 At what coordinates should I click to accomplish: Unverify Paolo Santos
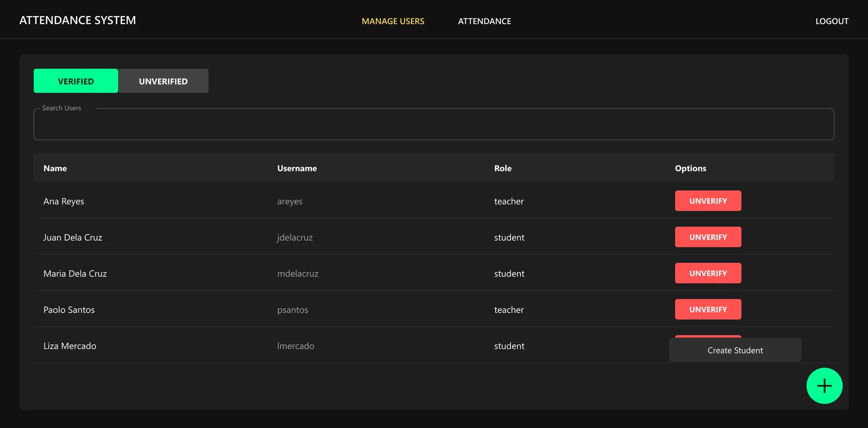[x=708, y=309]
